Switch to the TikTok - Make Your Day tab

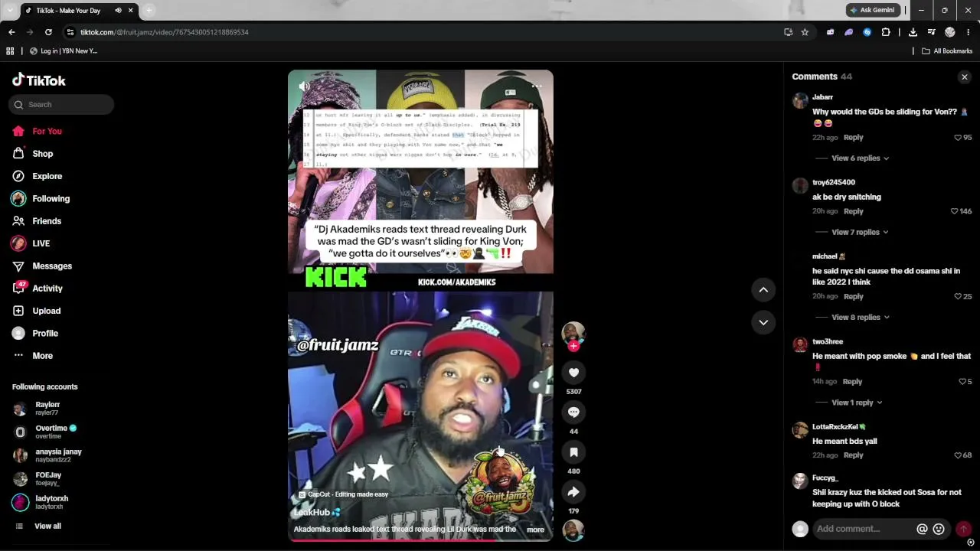(x=79, y=10)
